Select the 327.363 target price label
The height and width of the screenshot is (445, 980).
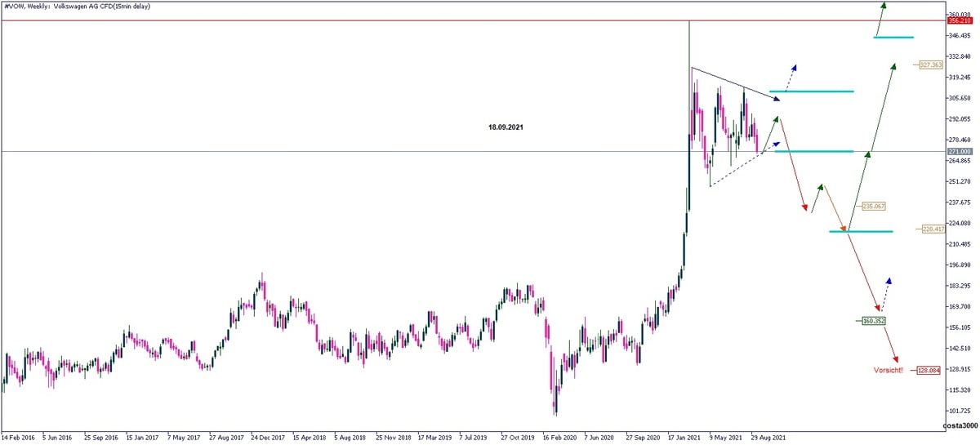[931, 65]
